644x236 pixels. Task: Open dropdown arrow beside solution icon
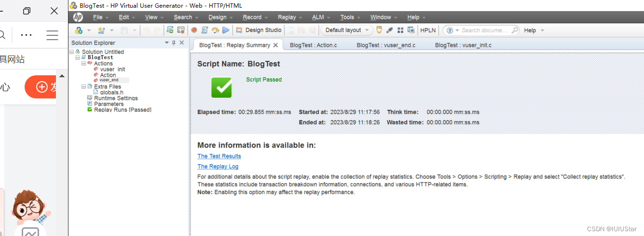pos(89,30)
